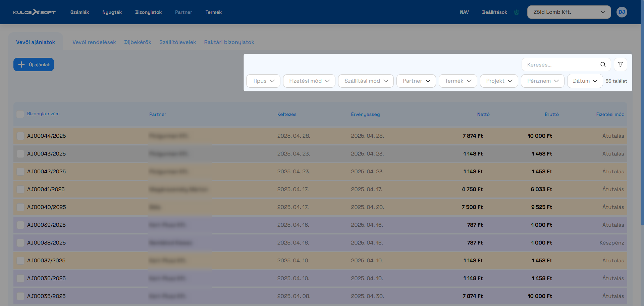Sort by the Érvényesség column header
Viewport: 644px width, 306px height.
point(365,114)
